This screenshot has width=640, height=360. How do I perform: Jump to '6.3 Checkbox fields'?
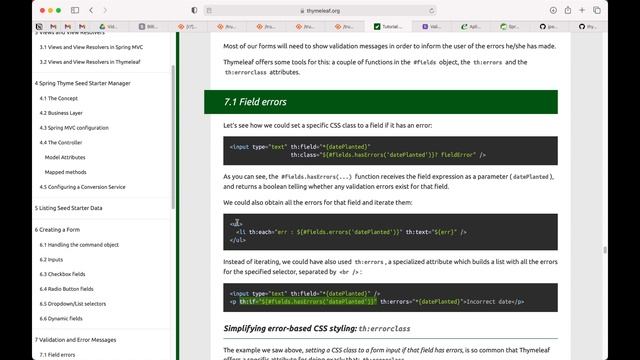pos(62,274)
